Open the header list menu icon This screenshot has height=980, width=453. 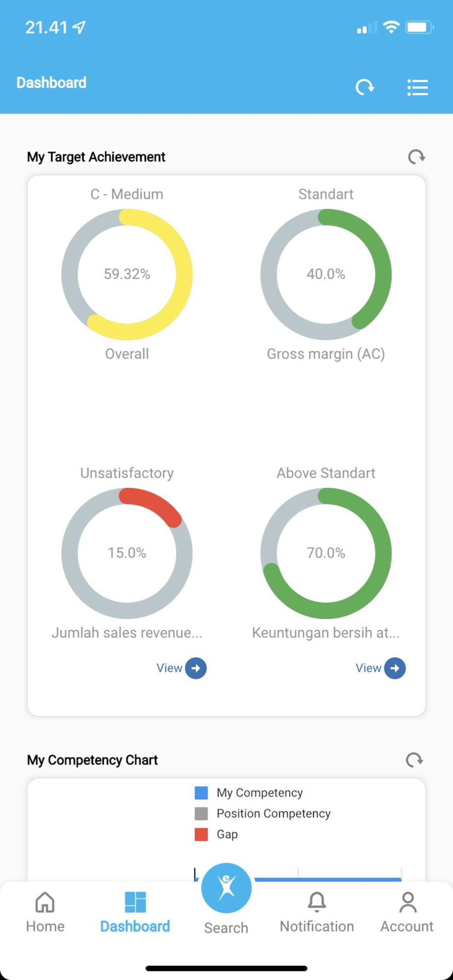pyautogui.click(x=417, y=88)
